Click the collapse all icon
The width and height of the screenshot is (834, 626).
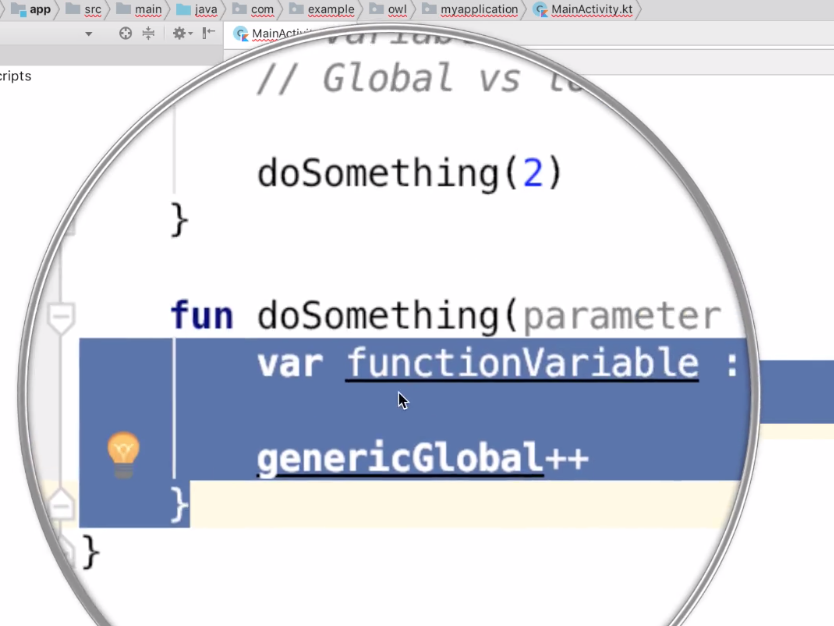coord(148,34)
